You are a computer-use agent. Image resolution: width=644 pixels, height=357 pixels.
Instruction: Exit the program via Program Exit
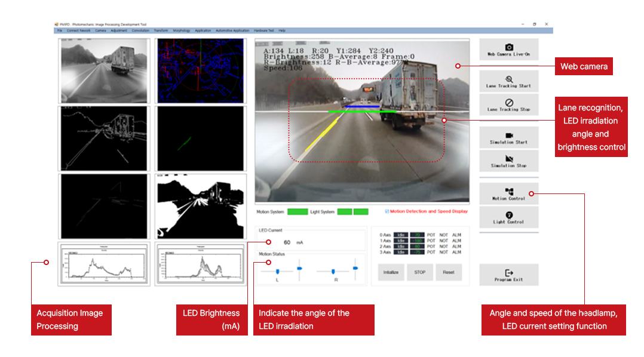point(508,275)
